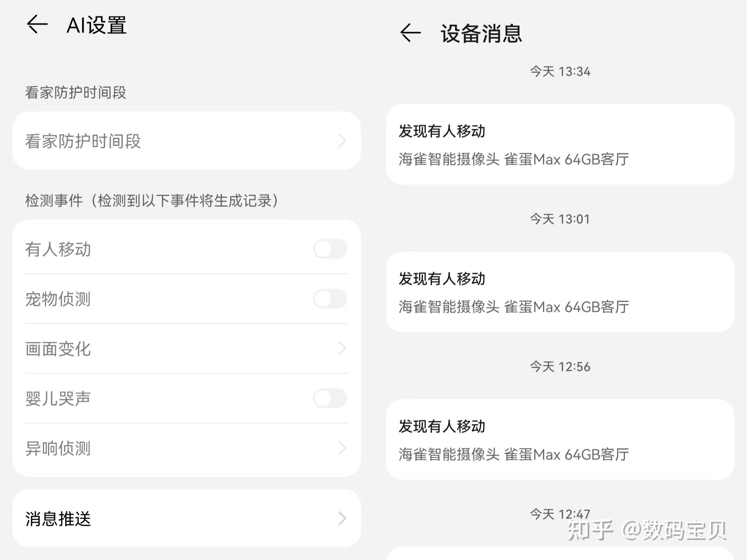Expand the 画面变化 detection options
Viewport: 747px width, 560px height.
187,349
